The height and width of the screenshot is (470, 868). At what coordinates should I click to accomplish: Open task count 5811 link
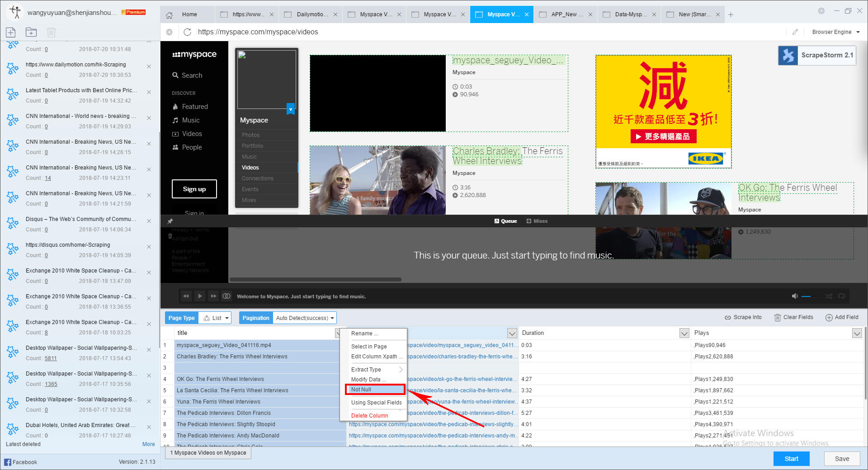[x=51, y=358]
